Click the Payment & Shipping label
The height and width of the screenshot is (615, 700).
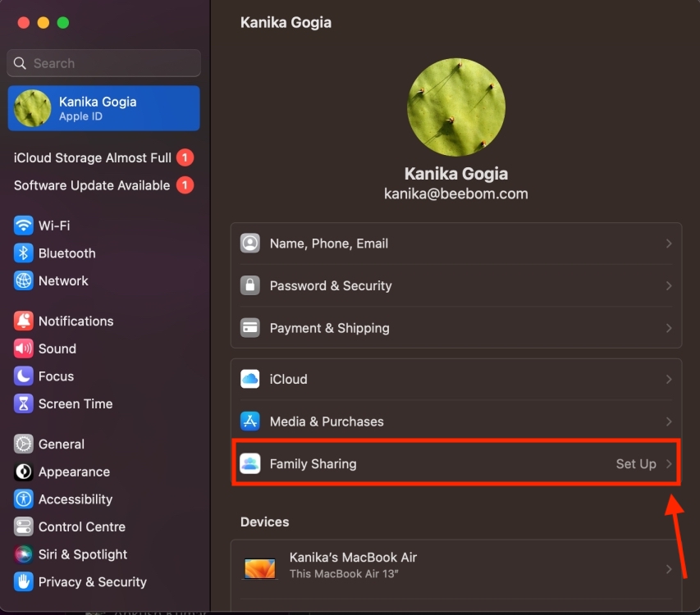click(x=329, y=328)
